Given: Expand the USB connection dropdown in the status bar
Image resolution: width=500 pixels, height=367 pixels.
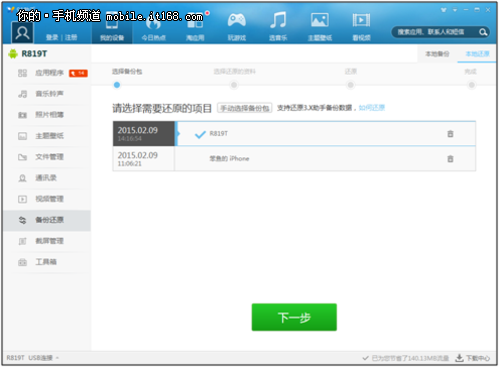Looking at the screenshot, I should tap(57, 358).
